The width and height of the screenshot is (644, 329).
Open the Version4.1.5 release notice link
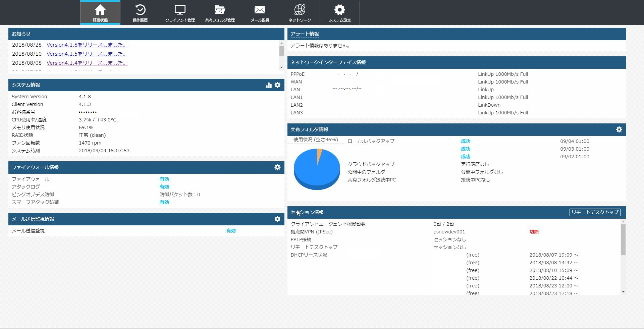87,54
